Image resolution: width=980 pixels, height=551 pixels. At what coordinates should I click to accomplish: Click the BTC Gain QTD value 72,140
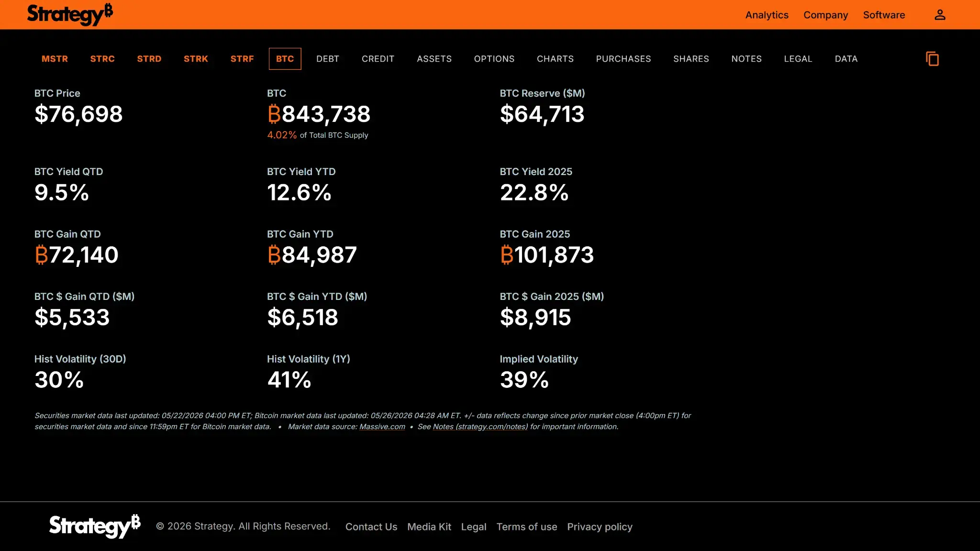tap(77, 254)
